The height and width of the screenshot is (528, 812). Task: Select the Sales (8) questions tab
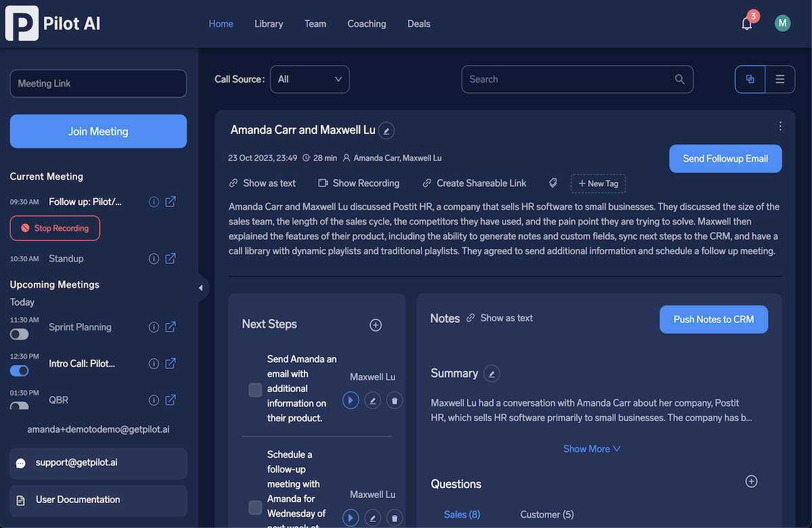(462, 514)
